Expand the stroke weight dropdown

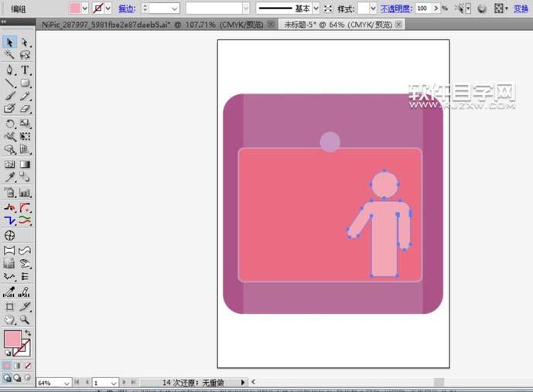[175, 9]
